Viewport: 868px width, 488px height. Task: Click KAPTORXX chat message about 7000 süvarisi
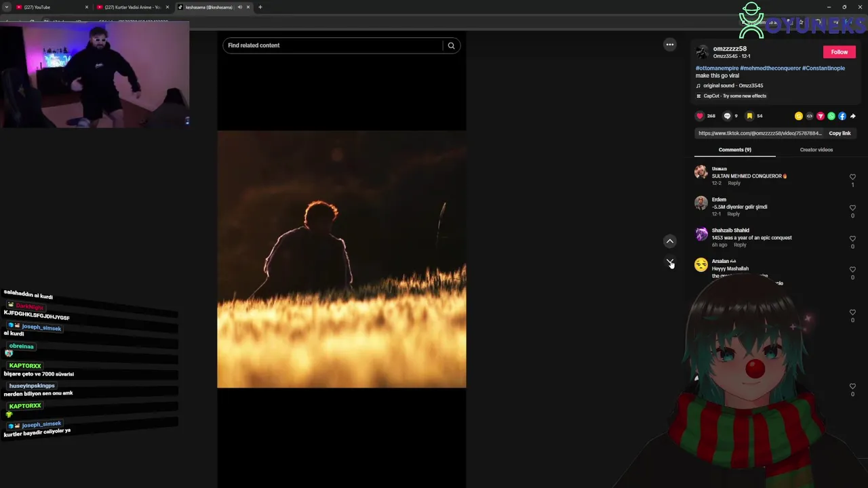[39, 374]
